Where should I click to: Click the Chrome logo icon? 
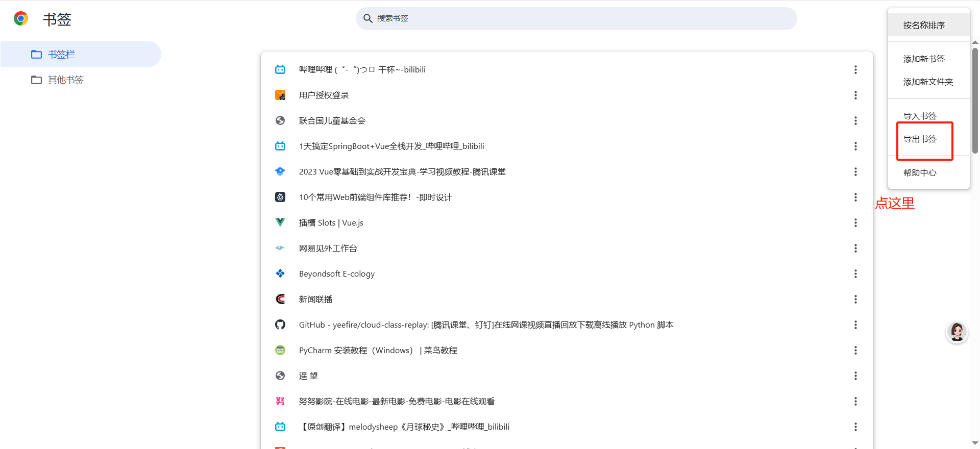(21, 19)
